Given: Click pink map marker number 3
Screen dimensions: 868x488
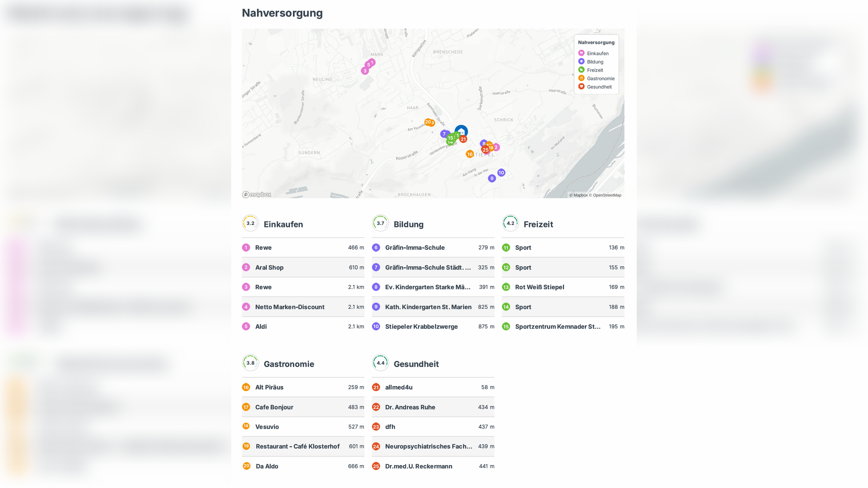Looking at the screenshot, I should click(x=365, y=71).
